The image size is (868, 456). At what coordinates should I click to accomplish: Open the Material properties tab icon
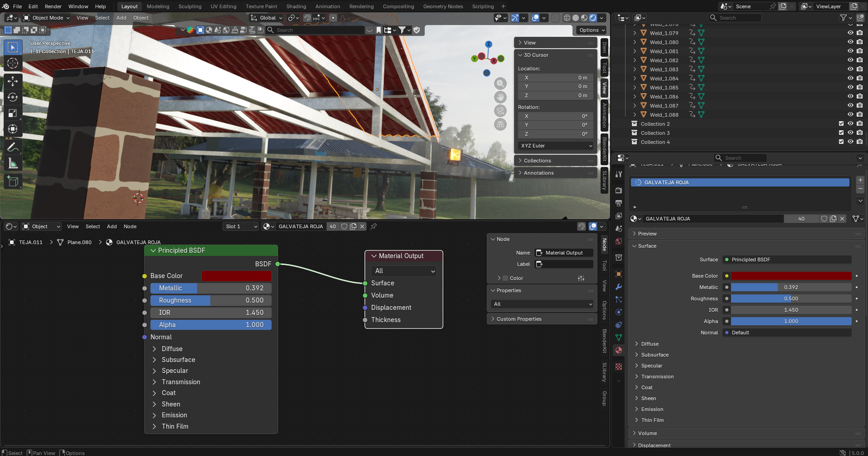tap(618, 350)
